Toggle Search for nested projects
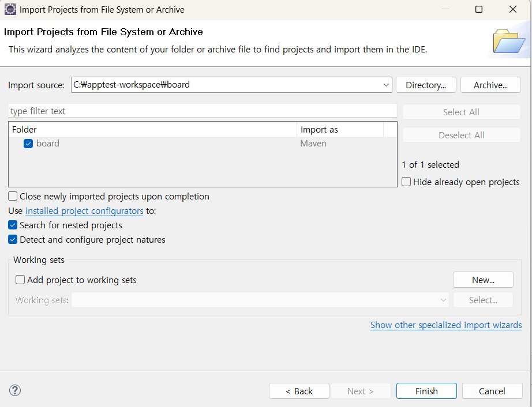The height and width of the screenshot is (407, 532). click(x=13, y=225)
